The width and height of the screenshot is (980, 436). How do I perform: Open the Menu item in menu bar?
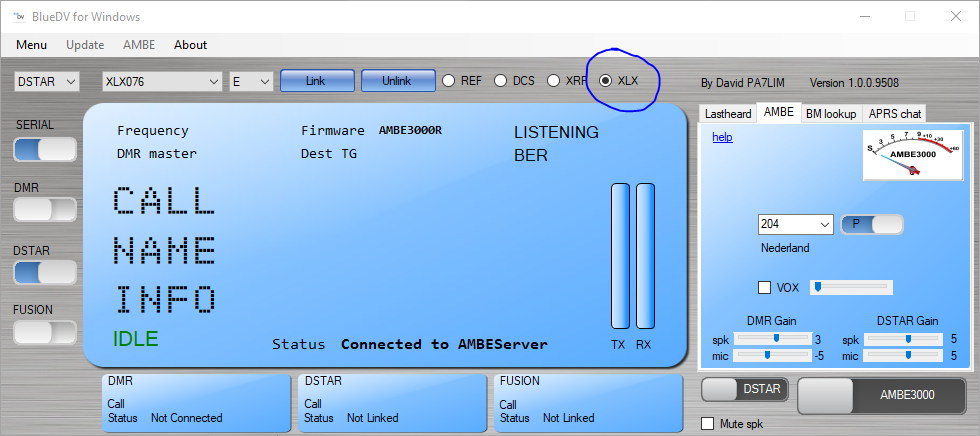31,45
